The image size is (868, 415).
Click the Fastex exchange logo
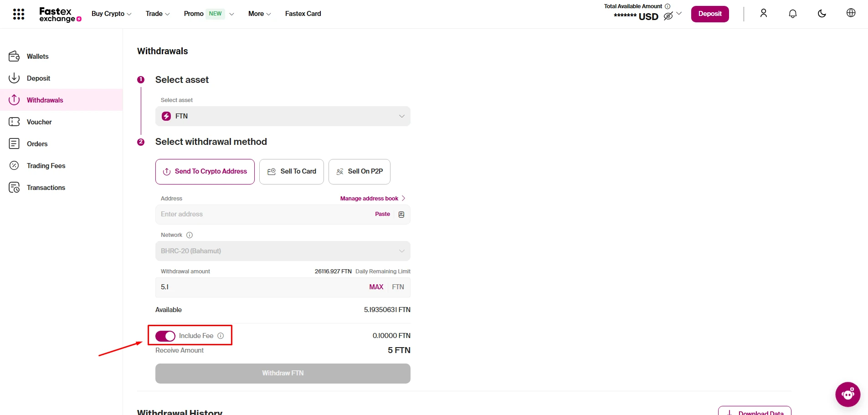click(60, 15)
